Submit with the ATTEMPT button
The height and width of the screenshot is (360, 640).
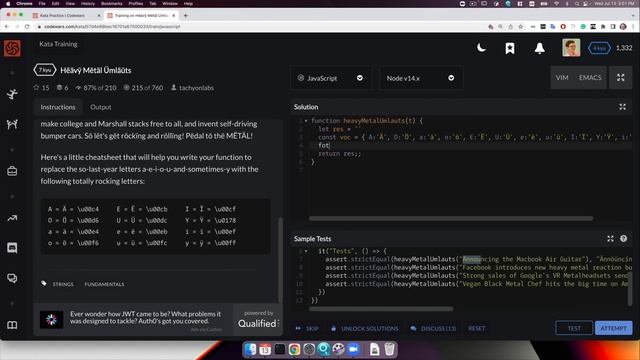point(613,328)
